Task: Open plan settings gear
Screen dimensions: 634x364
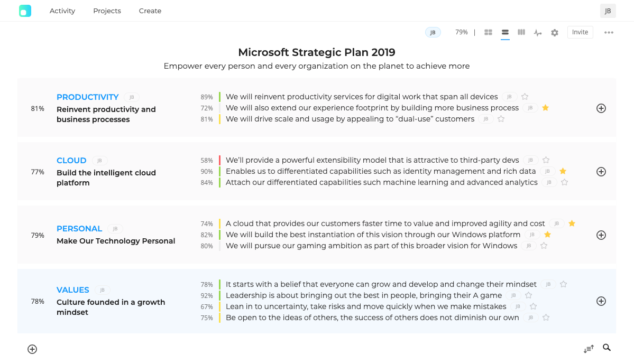Action: point(554,33)
